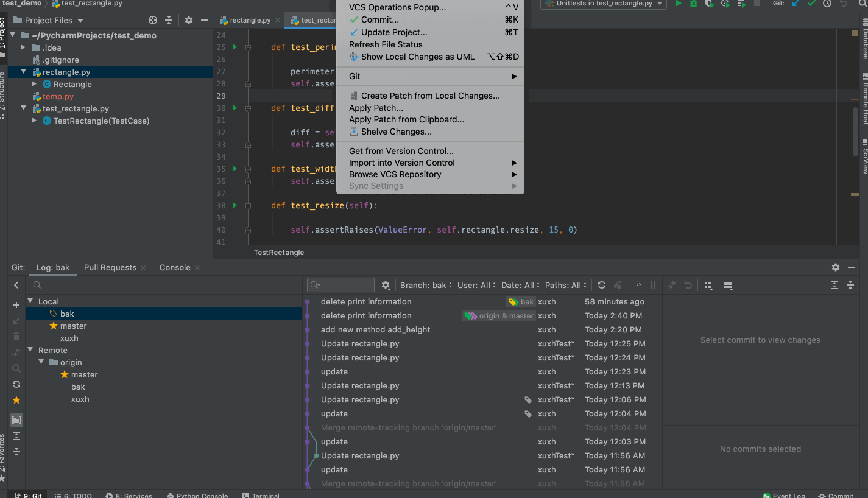The width and height of the screenshot is (868, 498).
Task: Switch to the Pull Requests tab
Action: (x=110, y=267)
